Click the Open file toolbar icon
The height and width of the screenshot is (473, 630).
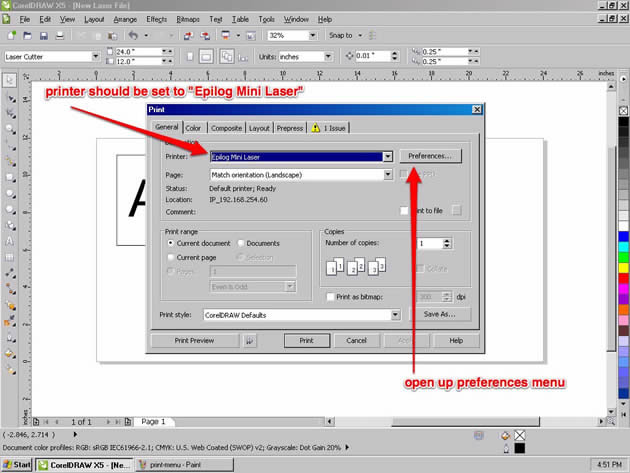tap(27, 35)
